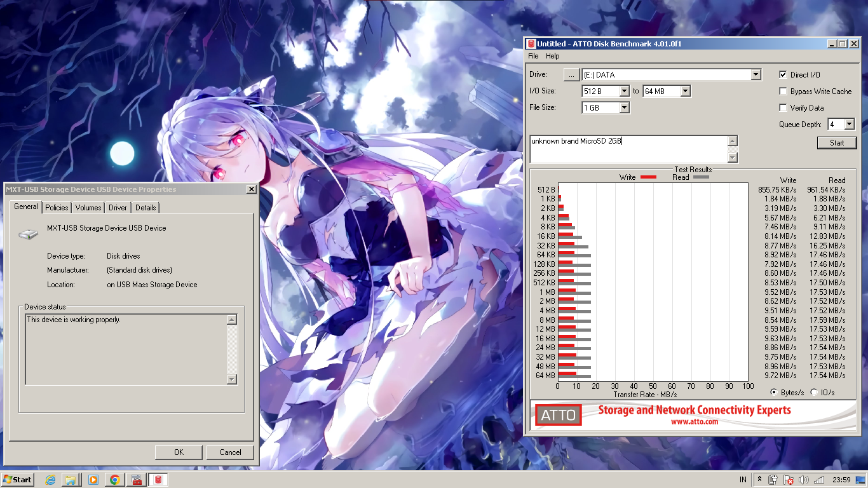This screenshot has height=488, width=868.
Task: Select the IO/s radio button
Action: 814,392
